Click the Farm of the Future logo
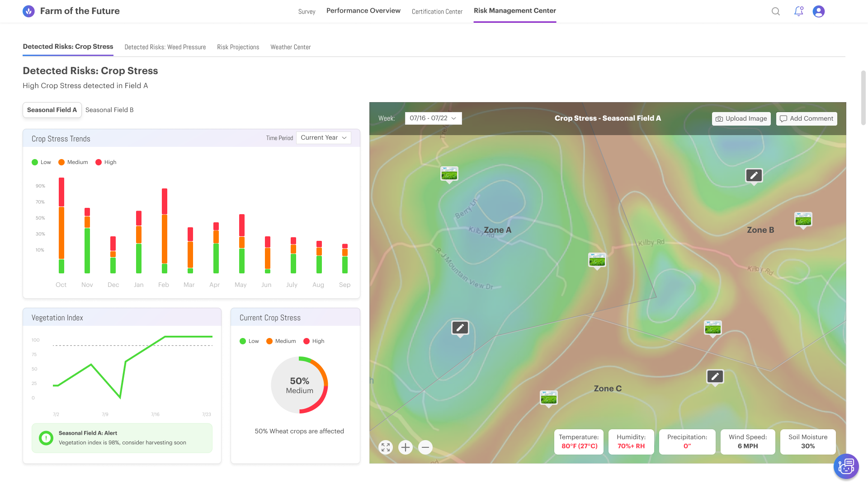Image resolution: width=868 pixels, height=488 pixels. click(x=28, y=11)
